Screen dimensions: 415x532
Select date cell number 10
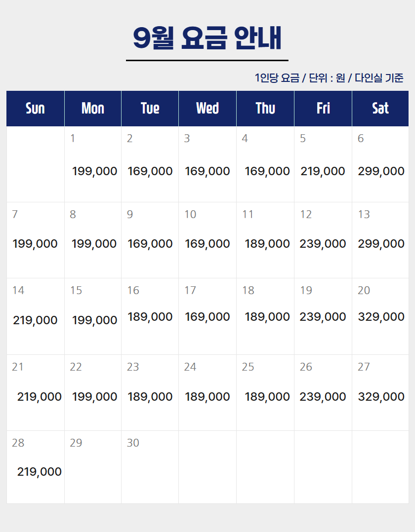click(x=190, y=214)
